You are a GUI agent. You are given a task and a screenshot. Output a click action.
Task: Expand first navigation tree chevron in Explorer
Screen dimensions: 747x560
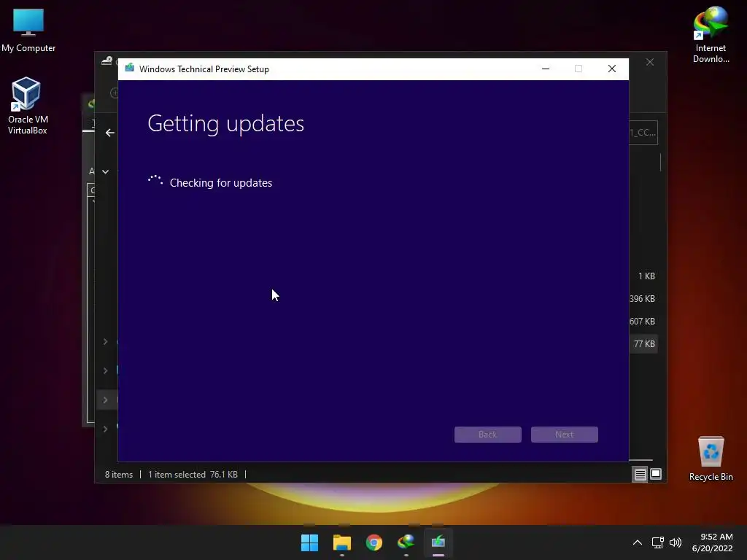[105, 341]
